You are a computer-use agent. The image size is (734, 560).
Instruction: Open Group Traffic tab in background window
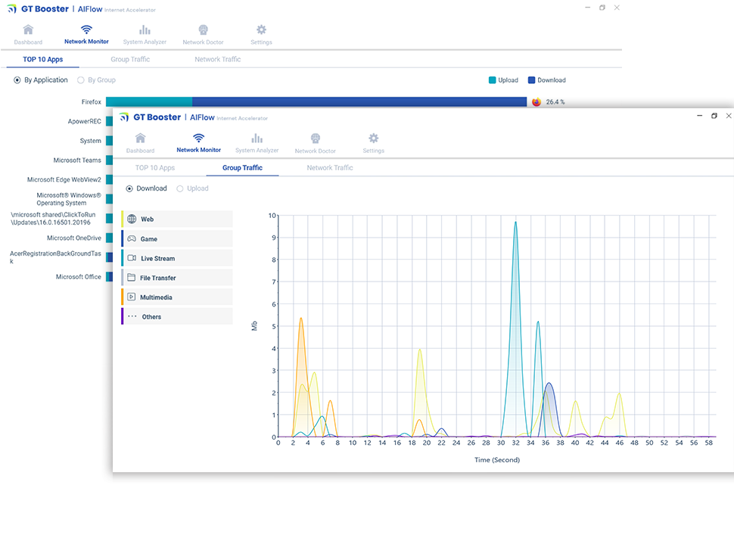click(130, 59)
